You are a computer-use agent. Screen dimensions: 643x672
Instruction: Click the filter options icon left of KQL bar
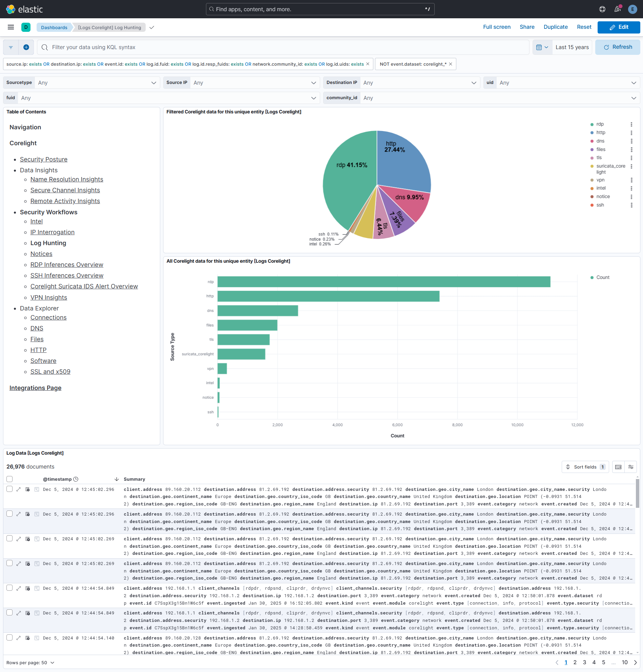point(10,47)
